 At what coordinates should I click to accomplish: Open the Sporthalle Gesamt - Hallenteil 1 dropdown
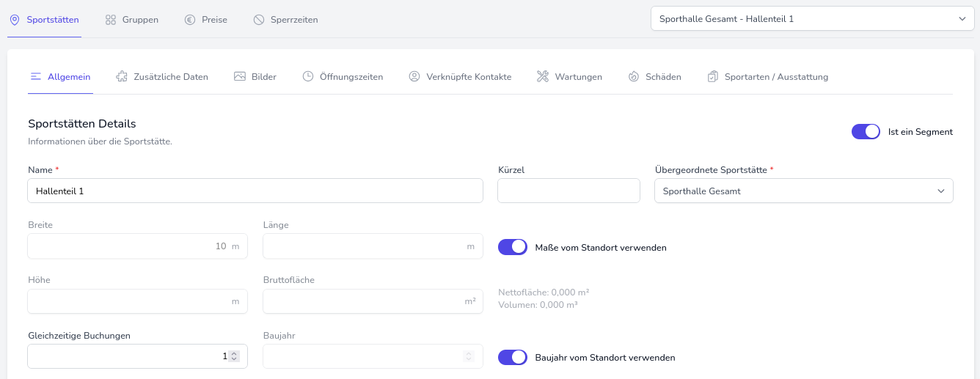(x=812, y=19)
